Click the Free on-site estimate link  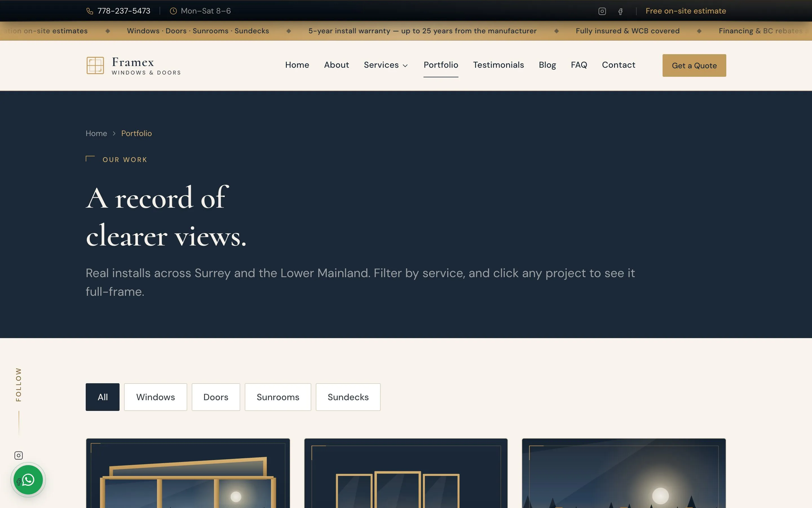(x=685, y=11)
